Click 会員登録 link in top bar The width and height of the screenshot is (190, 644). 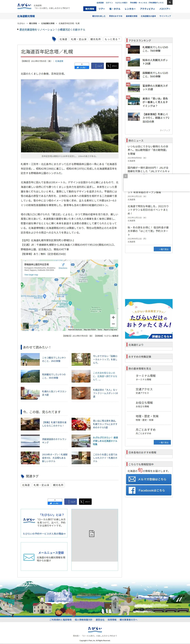tap(100, 3)
